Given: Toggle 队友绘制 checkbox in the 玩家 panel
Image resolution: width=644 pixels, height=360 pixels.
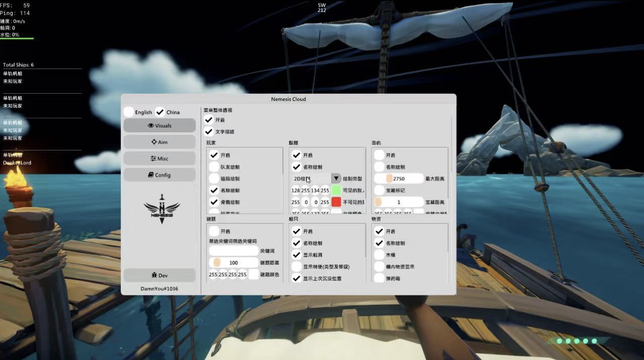Looking at the screenshot, I should pyautogui.click(x=214, y=167).
